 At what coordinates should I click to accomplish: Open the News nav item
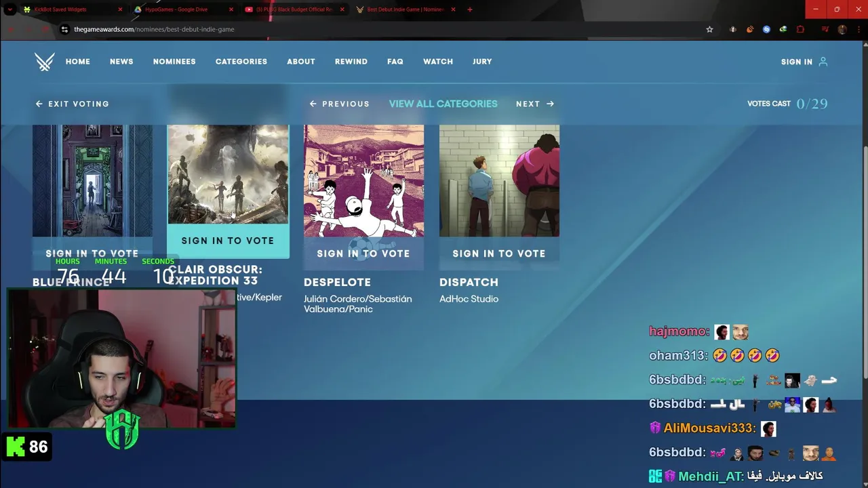(121, 62)
